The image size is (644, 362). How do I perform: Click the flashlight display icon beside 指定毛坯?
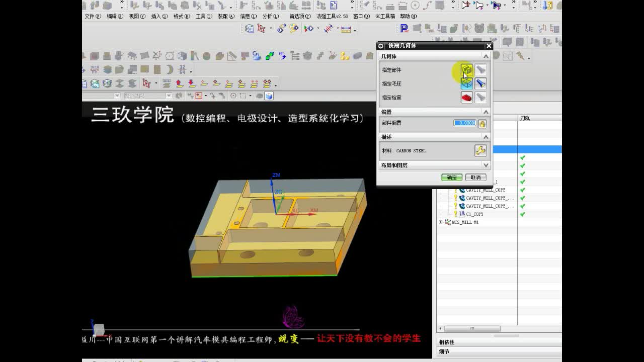pyautogui.click(x=480, y=84)
